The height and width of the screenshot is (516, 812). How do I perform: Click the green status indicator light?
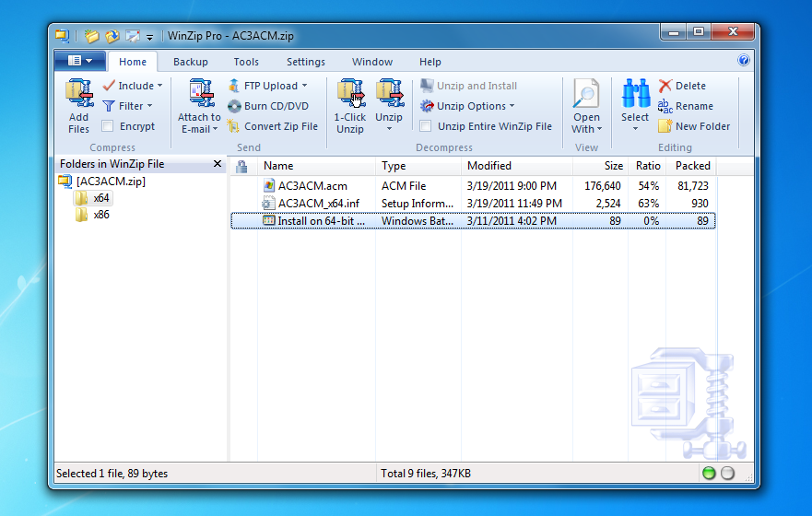[709, 473]
